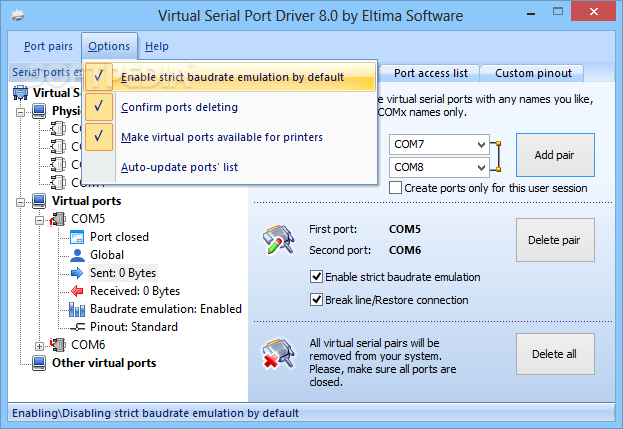Click the bold COM6 second port value
The height and width of the screenshot is (429, 623).
pos(405,250)
